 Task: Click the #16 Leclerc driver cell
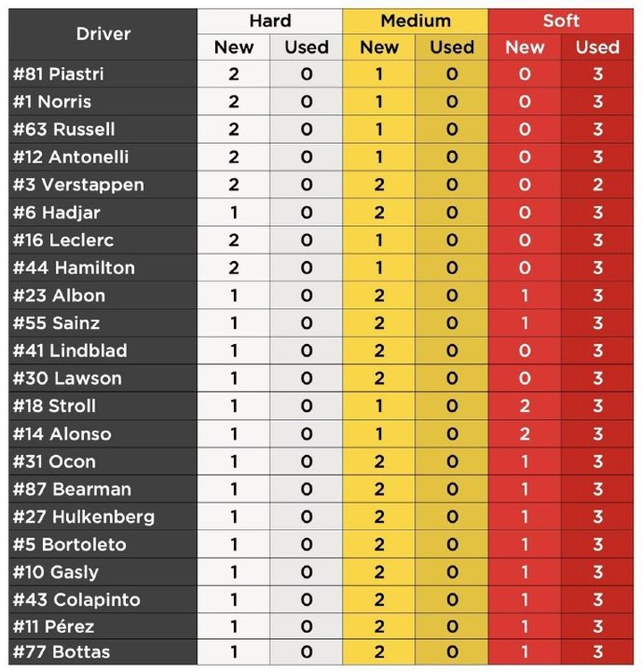click(x=103, y=240)
